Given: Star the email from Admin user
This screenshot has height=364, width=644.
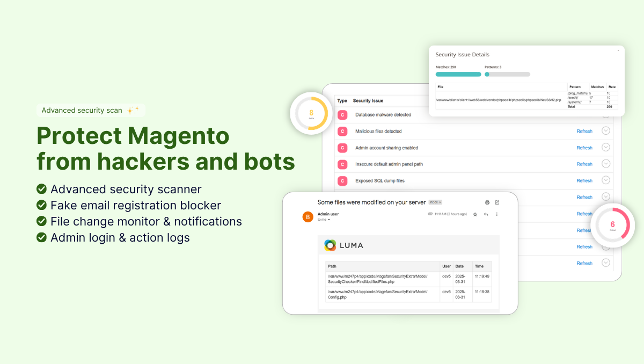Looking at the screenshot, I should 475,214.
